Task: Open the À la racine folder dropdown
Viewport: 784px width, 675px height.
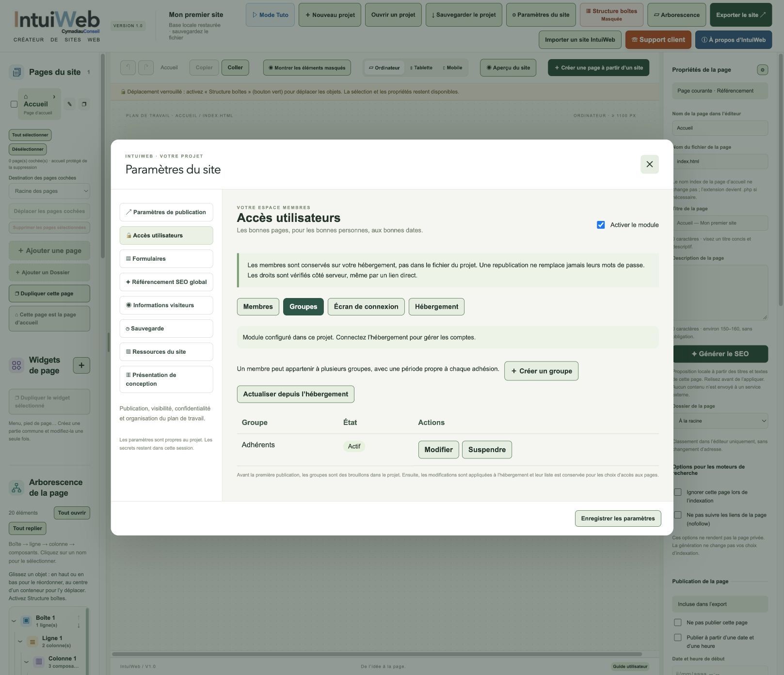Action: pyautogui.click(x=720, y=421)
